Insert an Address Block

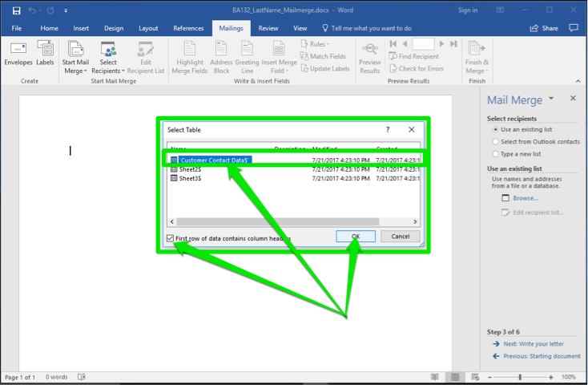(x=221, y=58)
